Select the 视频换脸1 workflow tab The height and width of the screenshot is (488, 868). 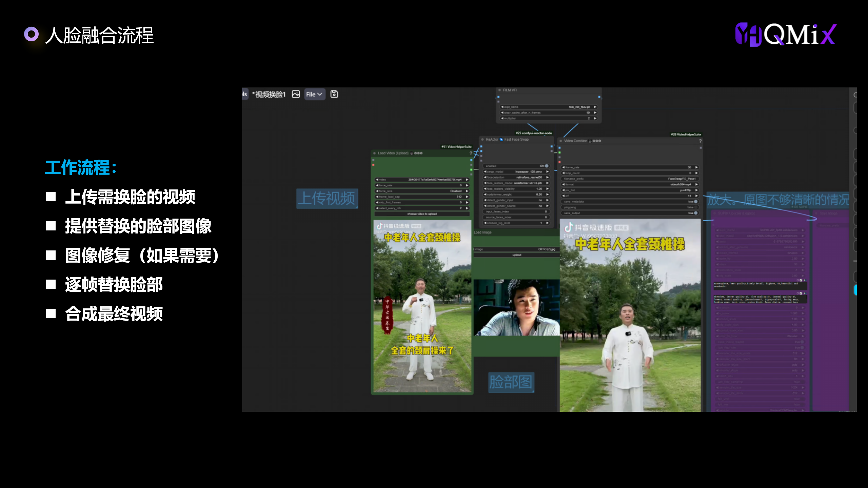[x=270, y=95]
